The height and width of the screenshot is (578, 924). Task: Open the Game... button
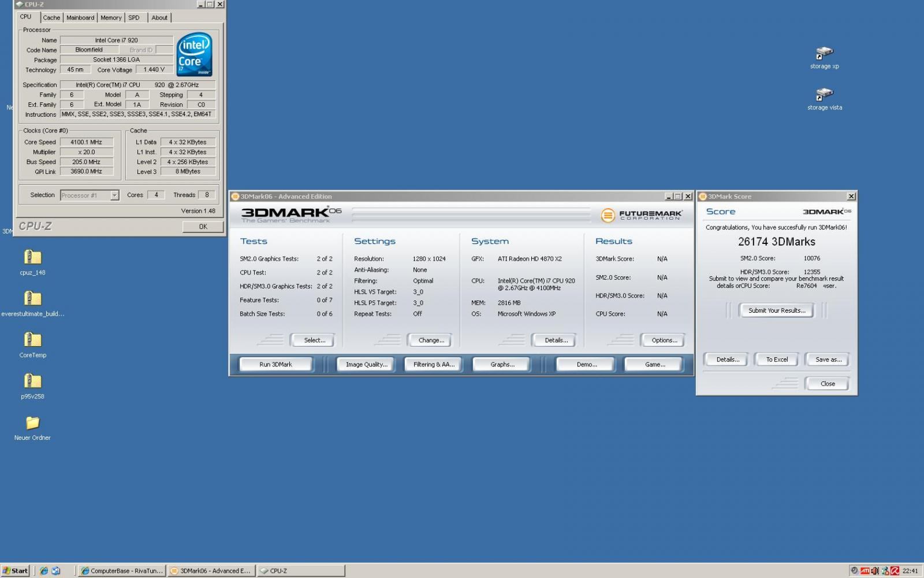click(x=655, y=365)
